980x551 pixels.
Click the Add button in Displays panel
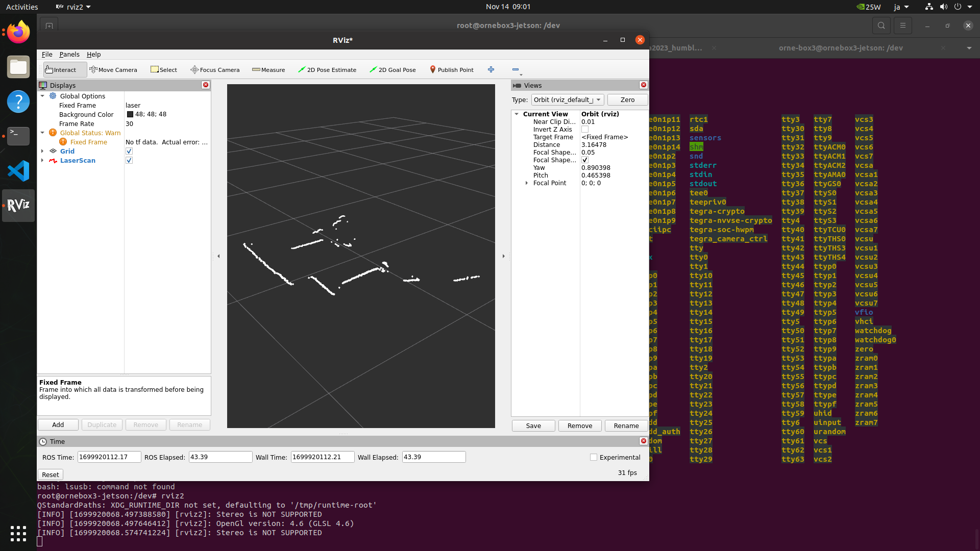coord(58,424)
